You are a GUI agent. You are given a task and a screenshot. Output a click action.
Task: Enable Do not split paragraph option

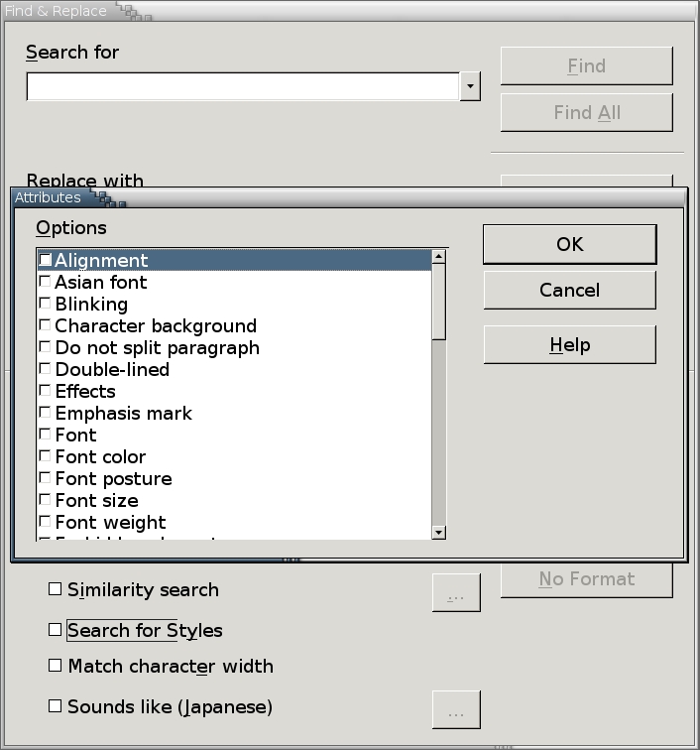point(45,347)
